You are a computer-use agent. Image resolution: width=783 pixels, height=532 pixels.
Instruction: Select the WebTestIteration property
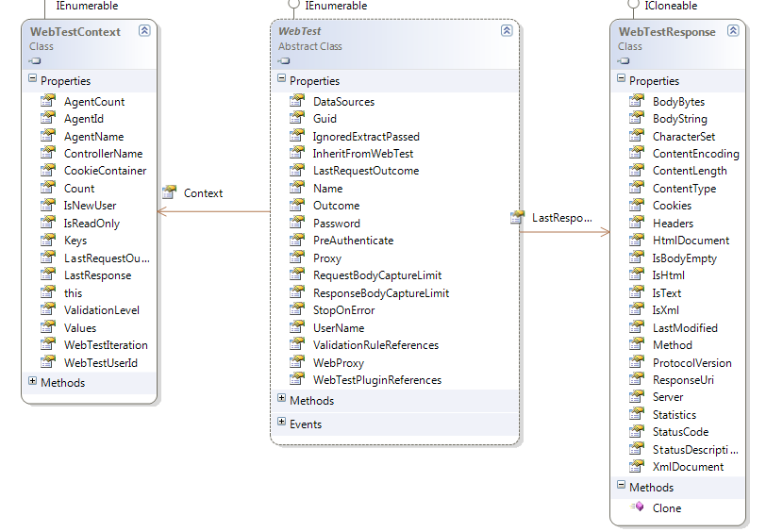(x=106, y=345)
